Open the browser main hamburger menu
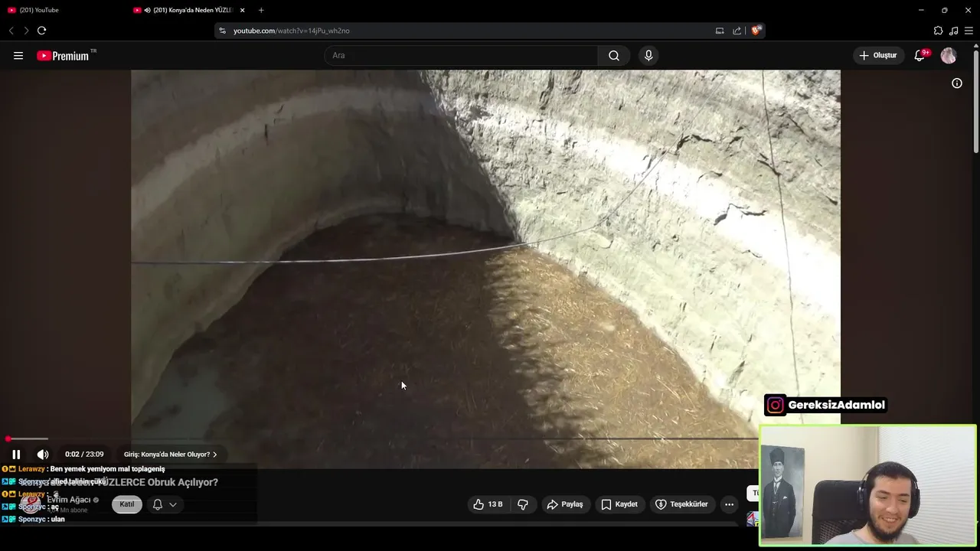Viewport: 980px width, 551px height. pos(969,31)
